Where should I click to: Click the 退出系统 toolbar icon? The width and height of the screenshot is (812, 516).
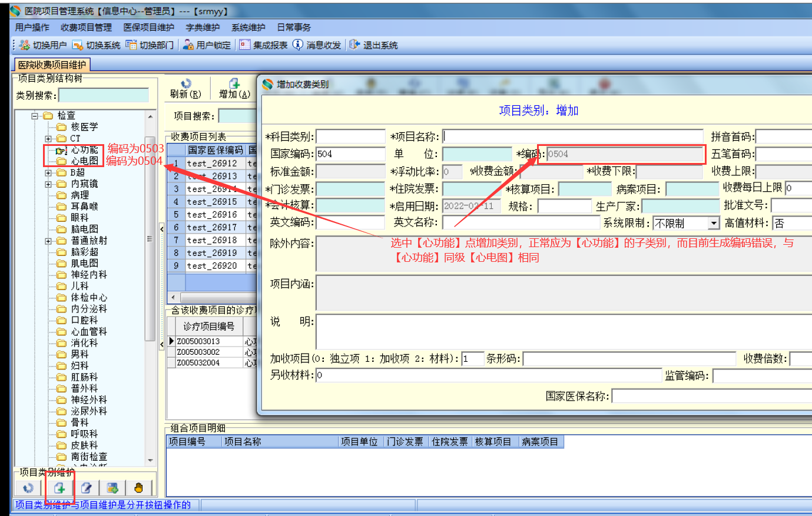373,45
